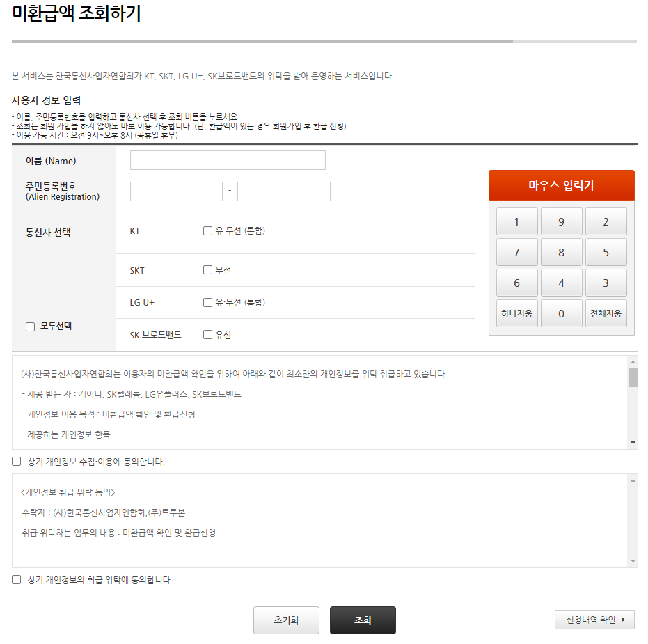This screenshot has height=644, width=648.
Task: Click down arrow of 위탁 동의 scrollbar
Action: tap(633, 561)
